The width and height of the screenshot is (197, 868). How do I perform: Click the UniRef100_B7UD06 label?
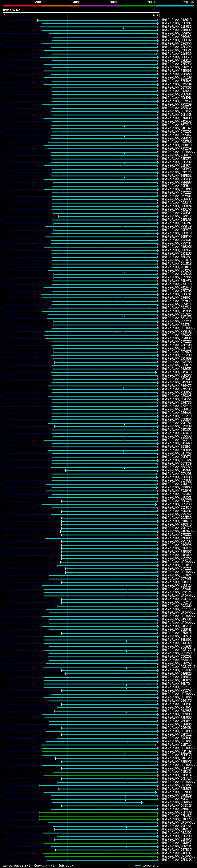point(177,81)
